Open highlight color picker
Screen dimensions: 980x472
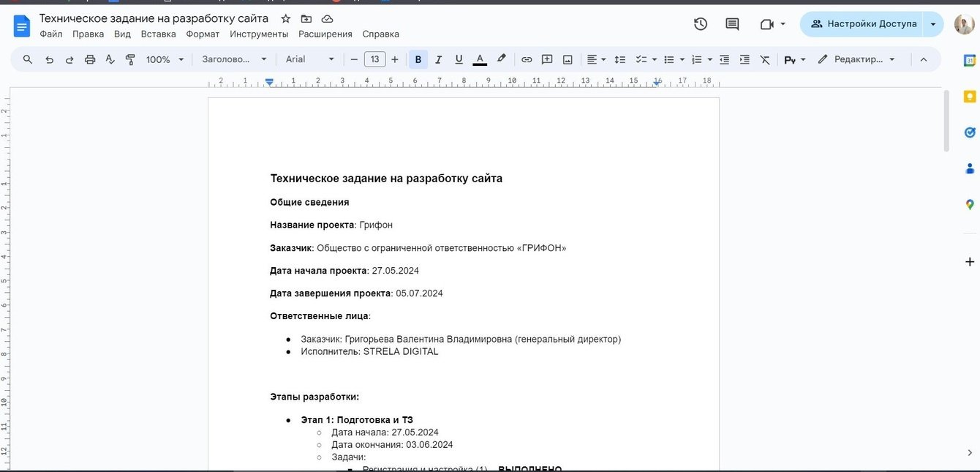pos(501,59)
